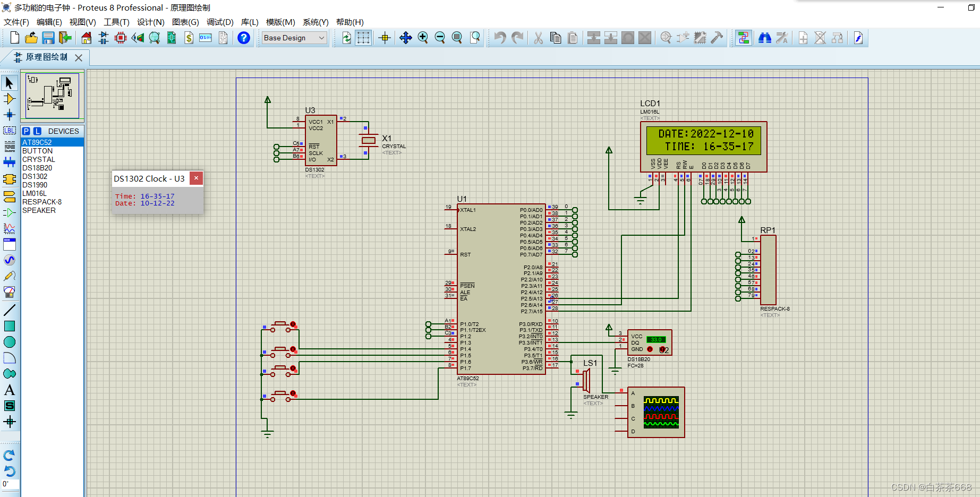Redo the last undone change
This screenshot has width=980, height=497.
[x=517, y=38]
